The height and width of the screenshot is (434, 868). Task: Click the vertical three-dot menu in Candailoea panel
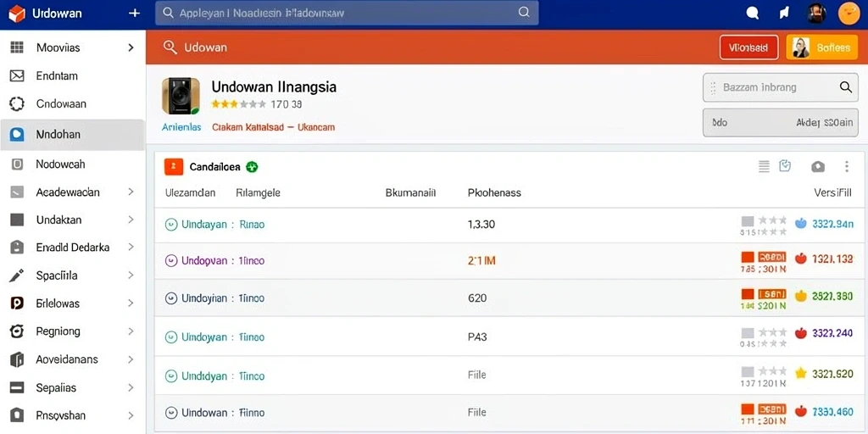click(x=847, y=167)
